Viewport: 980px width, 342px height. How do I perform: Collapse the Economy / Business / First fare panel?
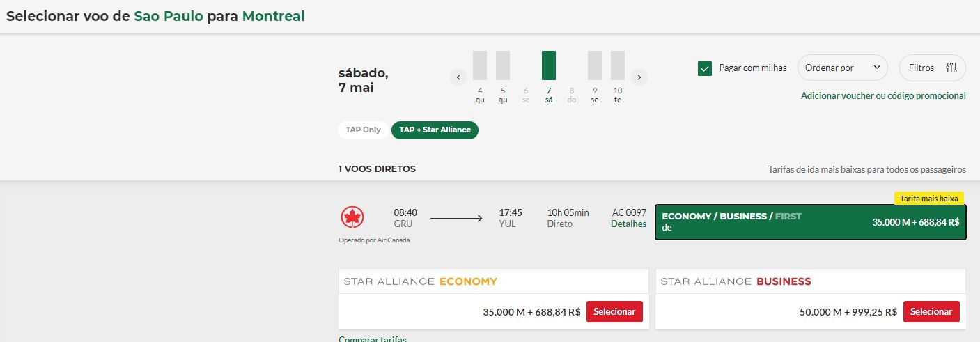point(811,222)
